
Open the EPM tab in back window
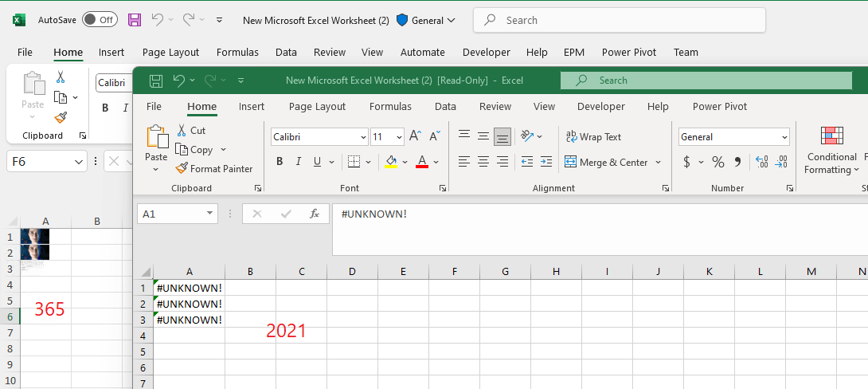pyautogui.click(x=575, y=52)
